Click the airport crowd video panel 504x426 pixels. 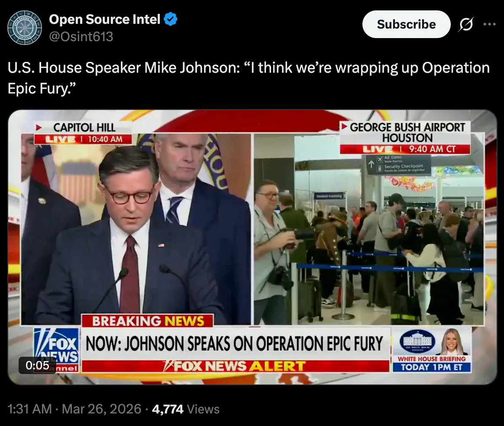point(369,229)
